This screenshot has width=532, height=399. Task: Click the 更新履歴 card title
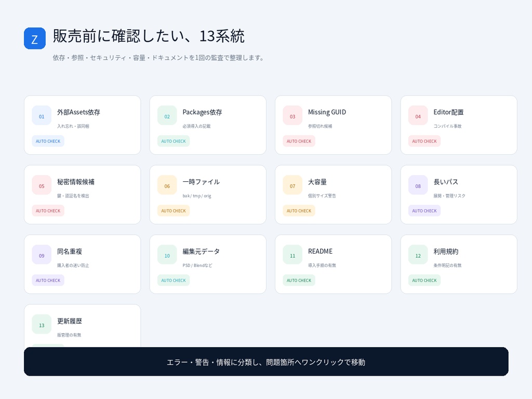click(70, 321)
